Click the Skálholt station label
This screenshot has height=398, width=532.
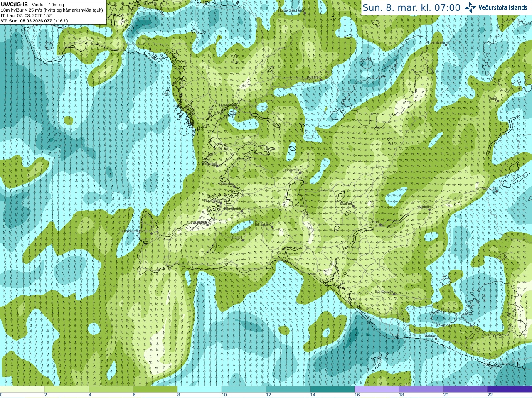(x=346, y=204)
